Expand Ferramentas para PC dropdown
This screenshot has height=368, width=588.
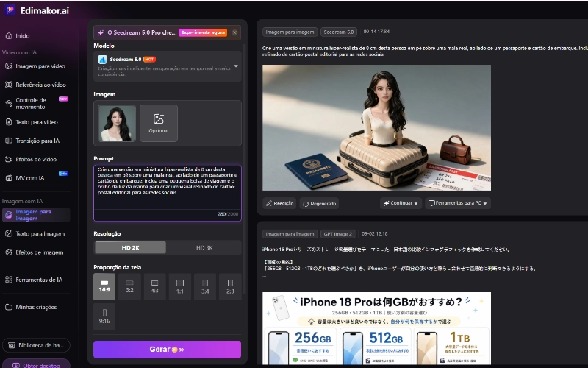[458, 203]
